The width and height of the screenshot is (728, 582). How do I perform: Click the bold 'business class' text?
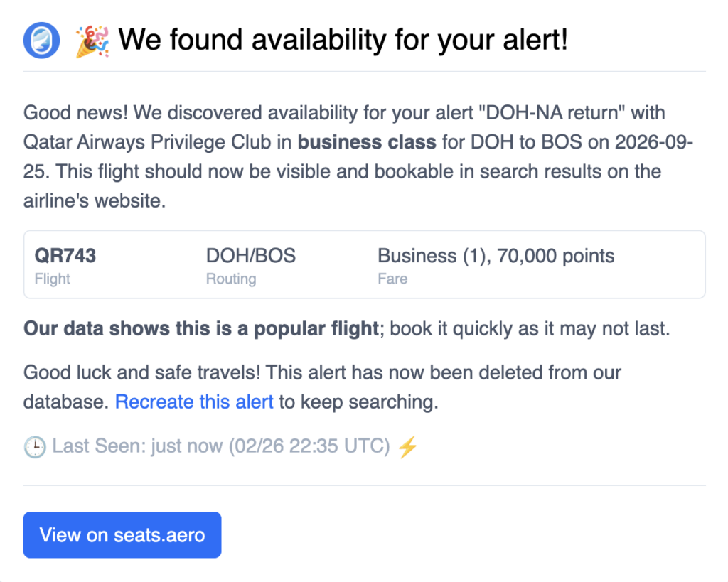[367, 142]
